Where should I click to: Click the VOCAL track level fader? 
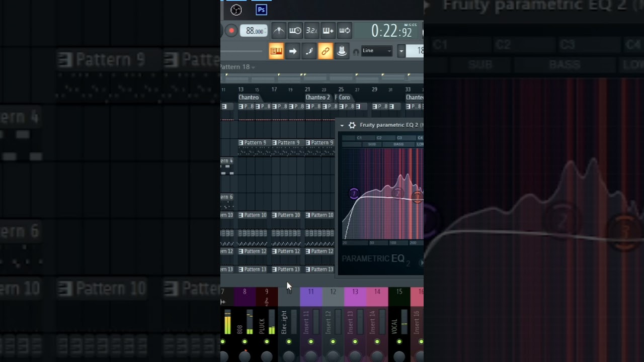(x=404, y=322)
